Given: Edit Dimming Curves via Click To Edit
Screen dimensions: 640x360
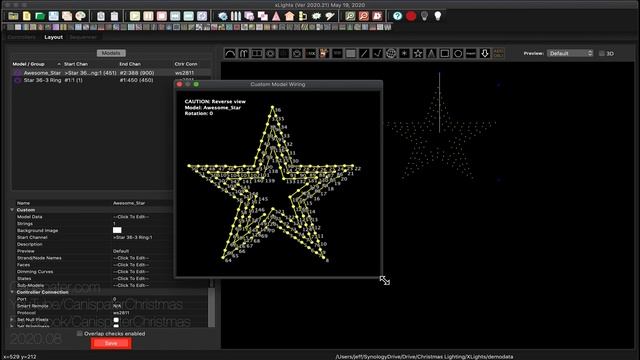Looking at the screenshot, I should click(131, 271).
